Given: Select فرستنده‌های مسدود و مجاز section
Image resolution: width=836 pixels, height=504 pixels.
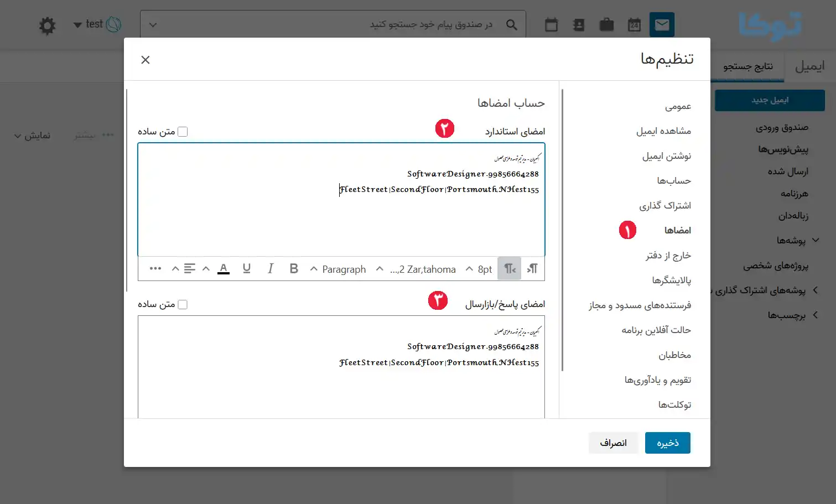Looking at the screenshot, I should click(640, 305).
